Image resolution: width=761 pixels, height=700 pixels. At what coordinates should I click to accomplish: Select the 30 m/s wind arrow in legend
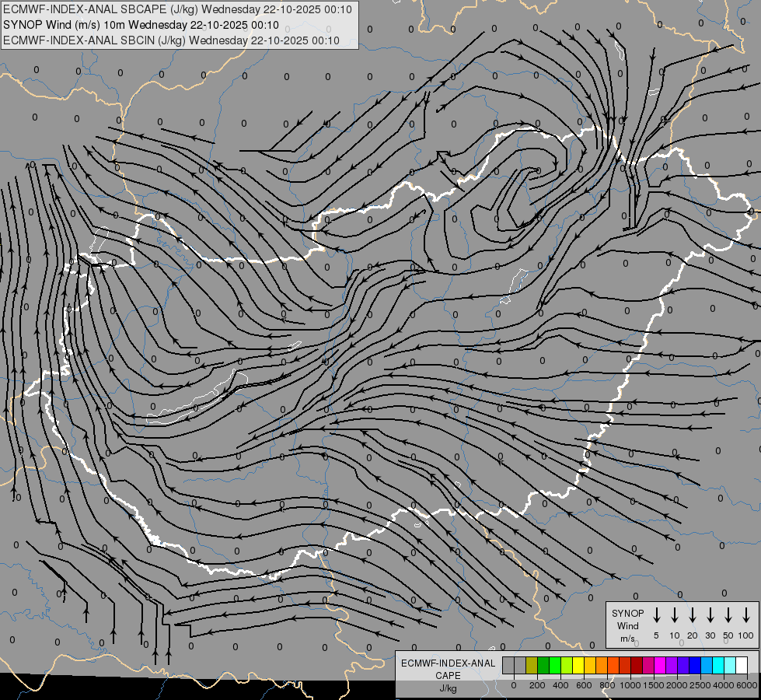(710, 615)
